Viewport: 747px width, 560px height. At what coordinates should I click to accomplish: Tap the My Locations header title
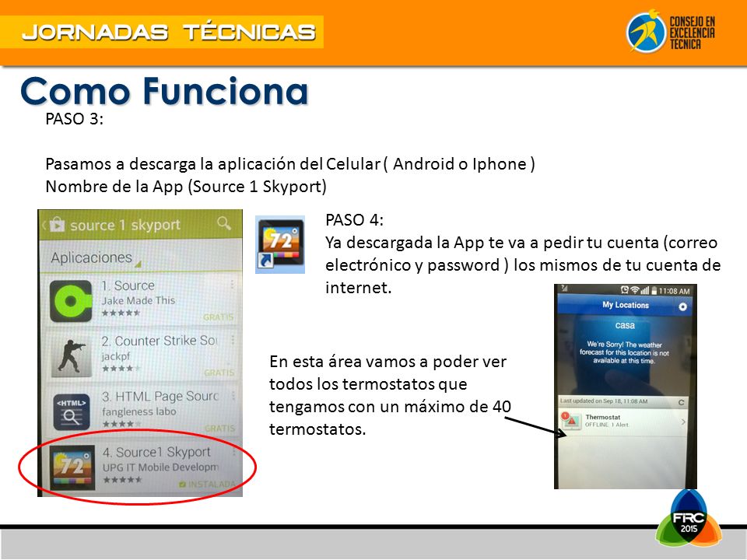pyautogui.click(x=625, y=305)
